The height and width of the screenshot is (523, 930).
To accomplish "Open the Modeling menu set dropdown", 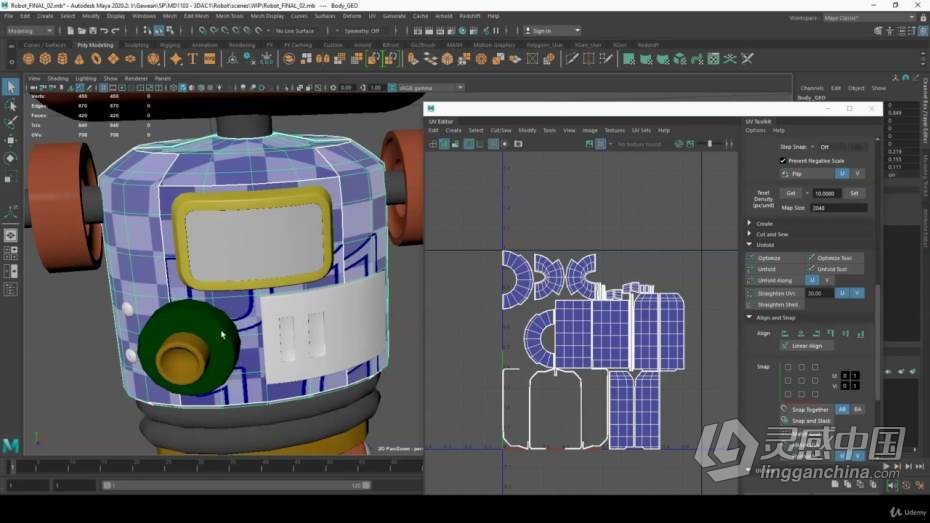I will [30, 30].
